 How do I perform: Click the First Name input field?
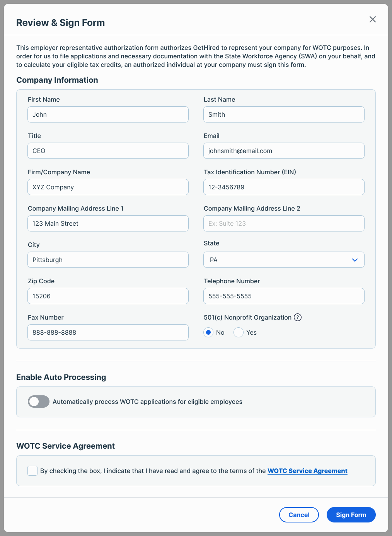pos(108,114)
